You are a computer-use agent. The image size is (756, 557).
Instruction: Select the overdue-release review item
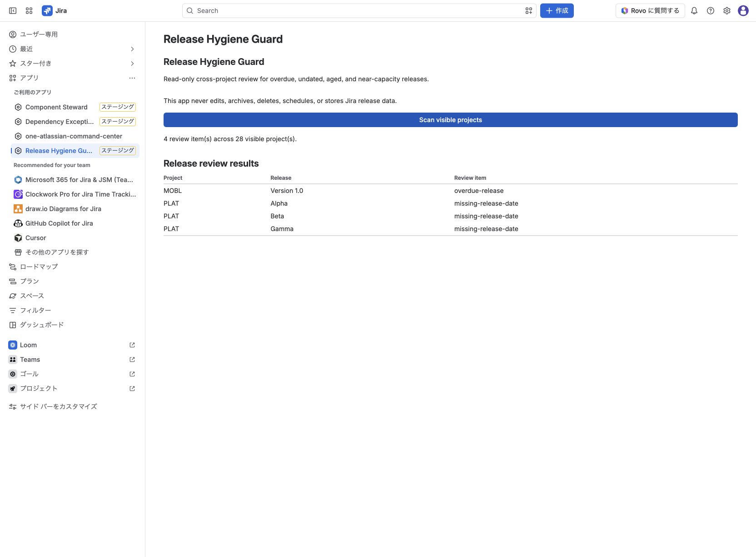(x=479, y=191)
